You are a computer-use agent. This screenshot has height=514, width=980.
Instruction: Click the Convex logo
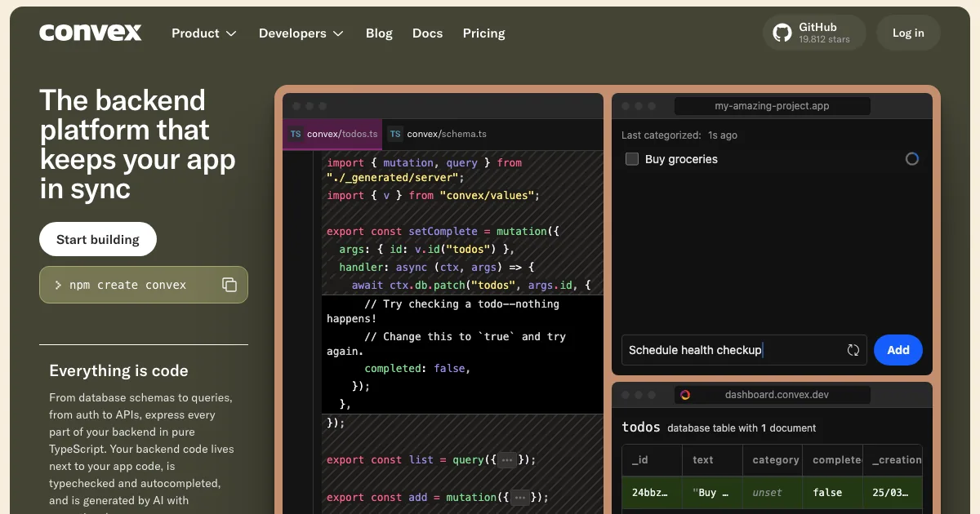click(91, 33)
